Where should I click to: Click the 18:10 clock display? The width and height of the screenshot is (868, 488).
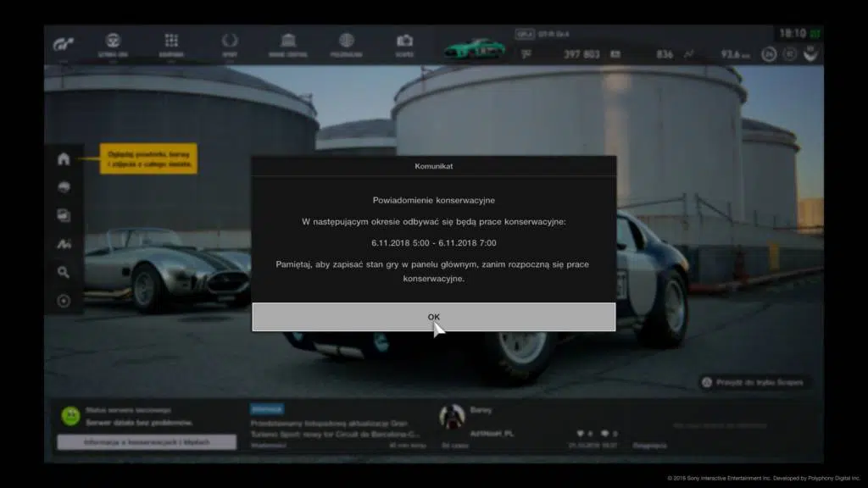[x=793, y=34]
